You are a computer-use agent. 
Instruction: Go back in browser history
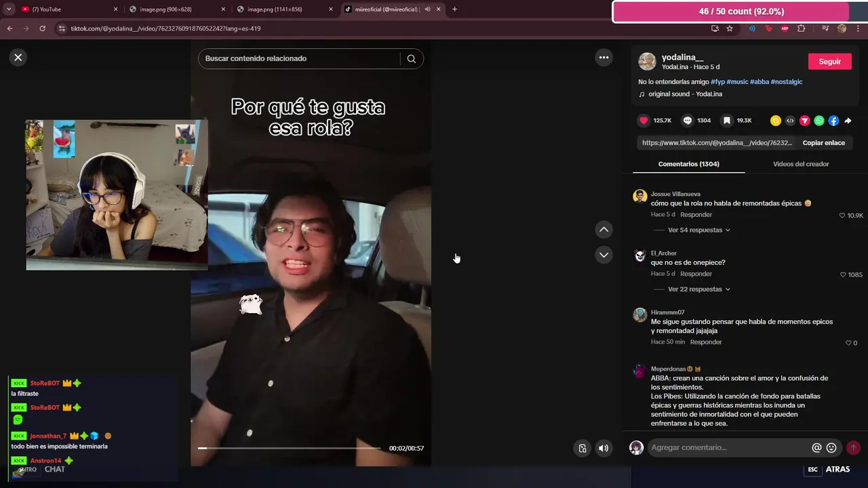pos(9,28)
